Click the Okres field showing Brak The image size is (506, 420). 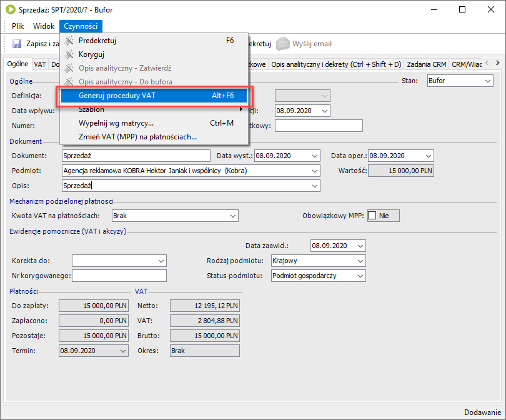205,351
